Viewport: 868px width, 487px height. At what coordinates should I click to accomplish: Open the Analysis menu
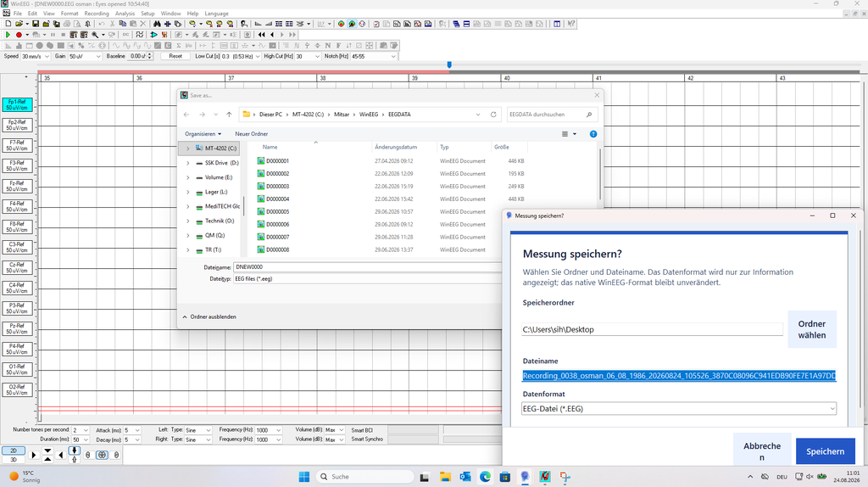click(x=125, y=14)
